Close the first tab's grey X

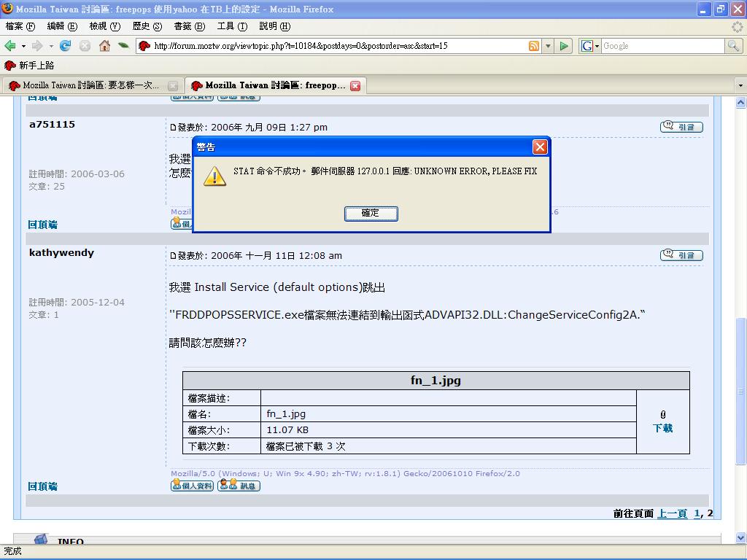click(173, 86)
